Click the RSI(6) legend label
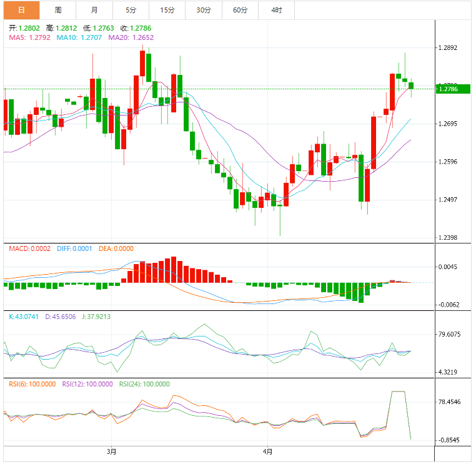 [32, 384]
